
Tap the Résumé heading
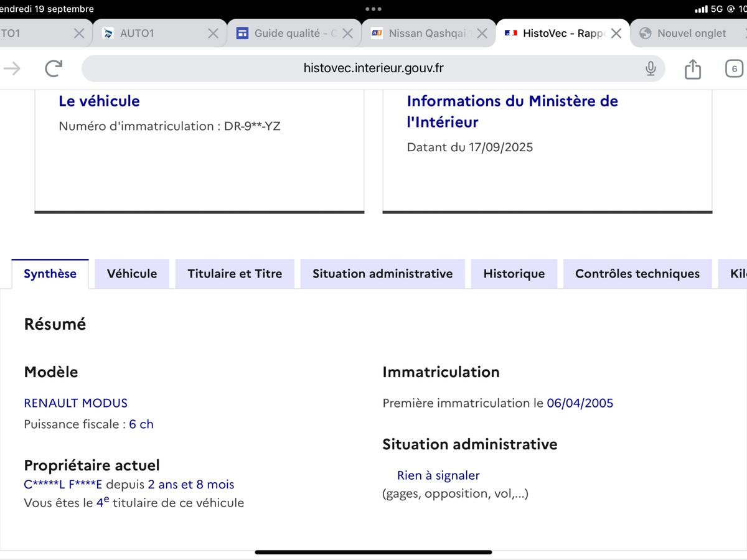point(55,324)
